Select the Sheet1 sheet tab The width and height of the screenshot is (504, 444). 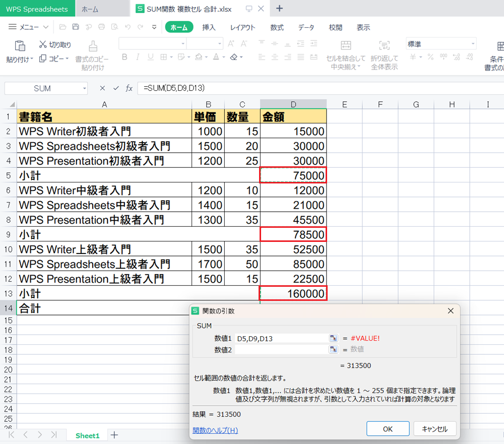tap(87, 435)
